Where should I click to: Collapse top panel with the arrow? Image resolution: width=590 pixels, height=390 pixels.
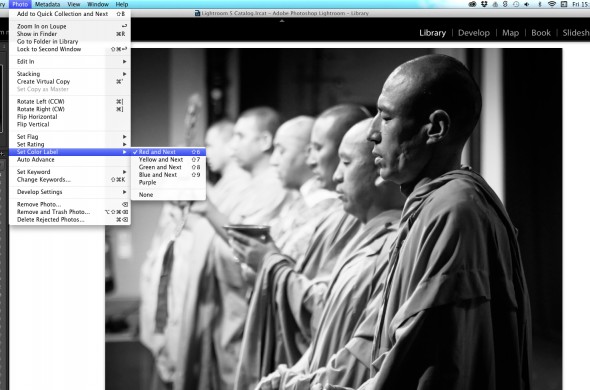coord(282,21)
